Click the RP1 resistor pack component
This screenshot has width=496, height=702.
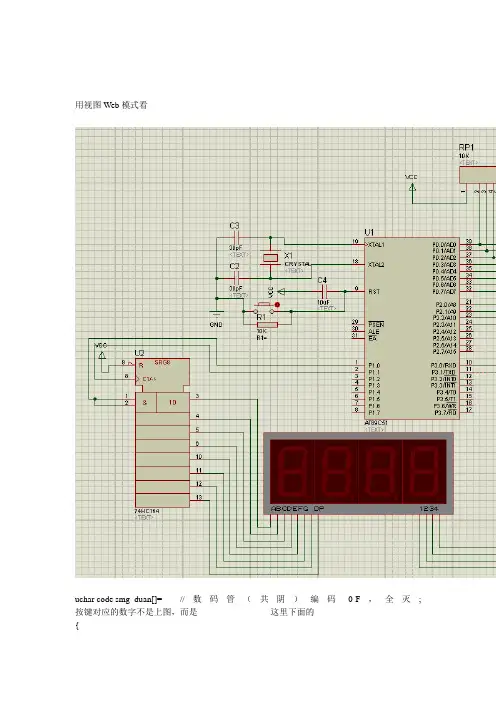[478, 175]
